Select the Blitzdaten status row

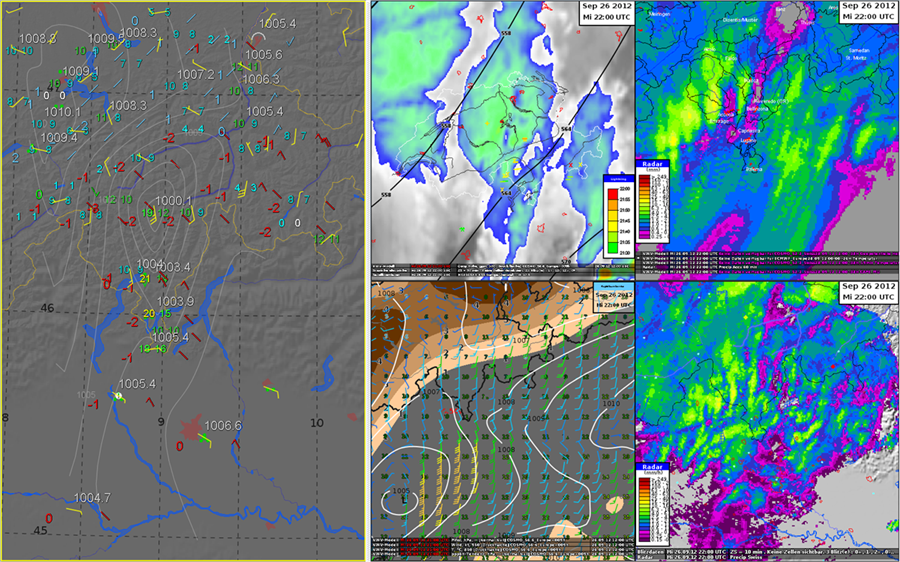pos(767,552)
